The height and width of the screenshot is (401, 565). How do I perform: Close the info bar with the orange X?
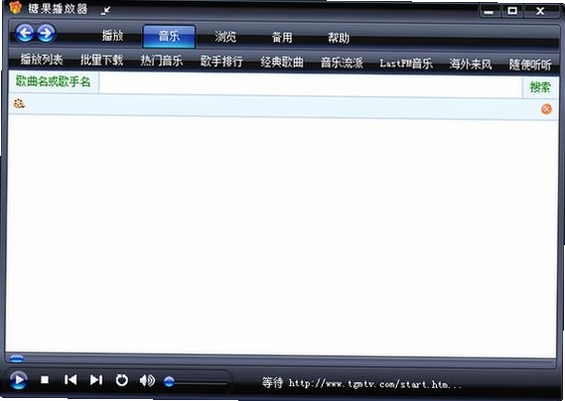[546, 109]
